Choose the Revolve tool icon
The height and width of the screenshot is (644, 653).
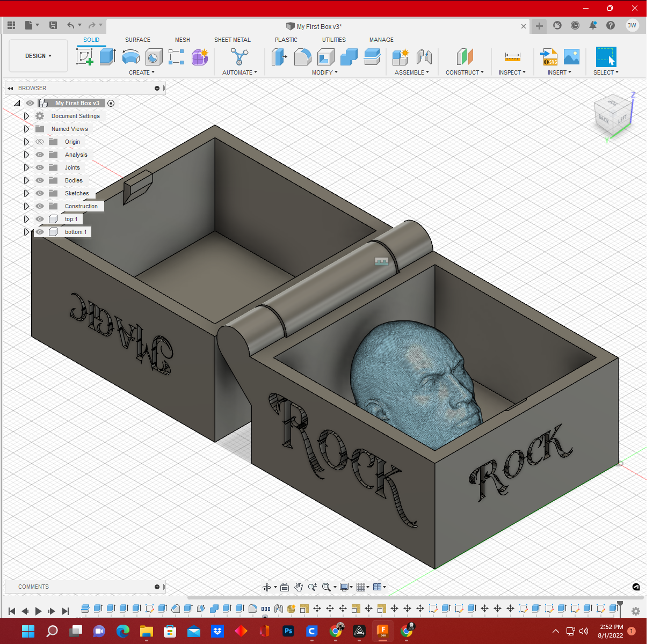[130, 56]
